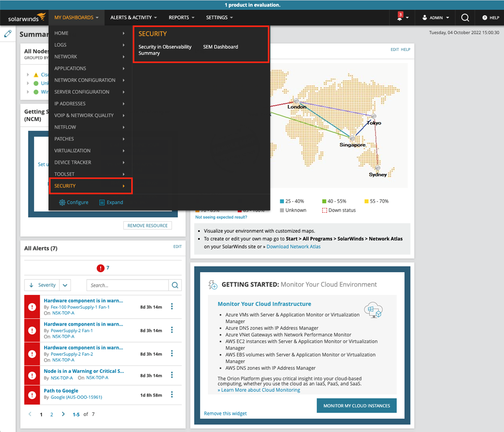This screenshot has width=504, height=432.
Task: Open the Virtualization submenu
Action: pos(89,151)
